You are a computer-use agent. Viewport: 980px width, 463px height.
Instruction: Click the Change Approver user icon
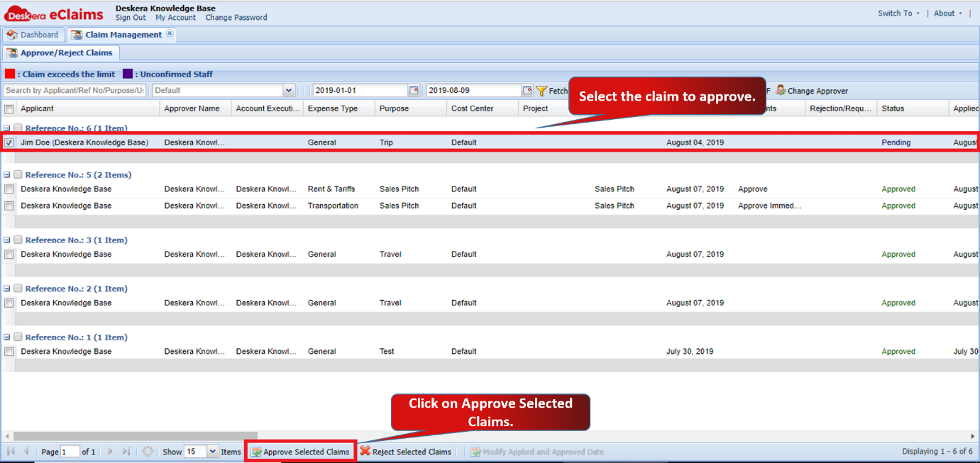(781, 90)
